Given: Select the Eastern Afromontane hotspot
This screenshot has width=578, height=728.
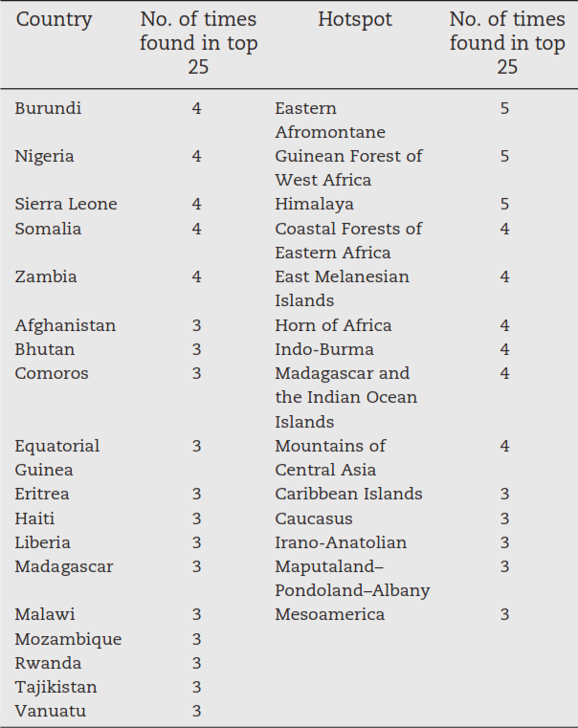Looking at the screenshot, I should (x=330, y=121).
